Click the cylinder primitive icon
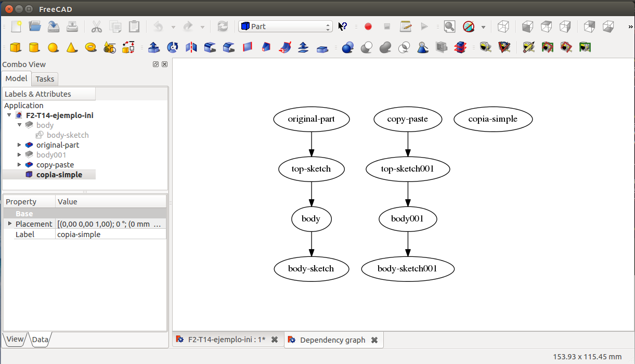635x364 pixels. point(34,48)
